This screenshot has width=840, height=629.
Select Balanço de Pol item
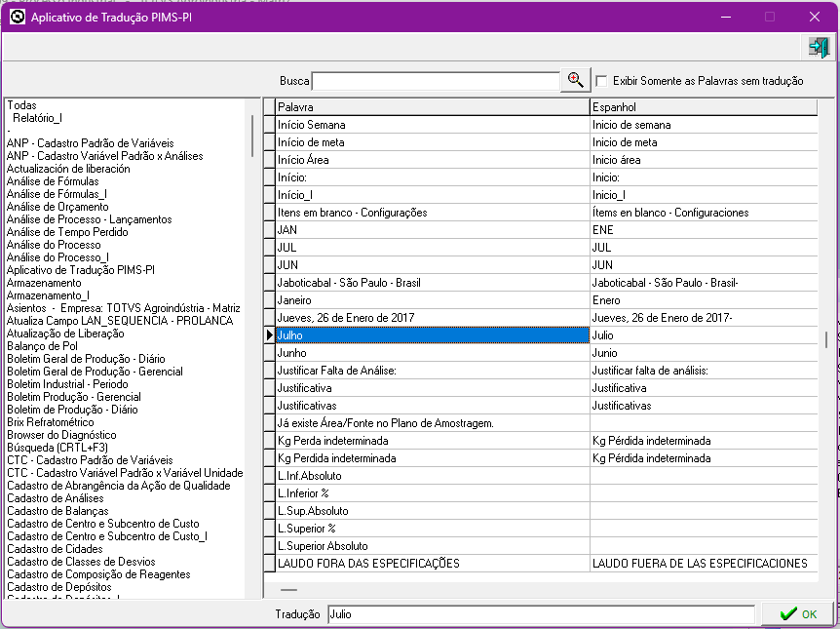(42, 346)
